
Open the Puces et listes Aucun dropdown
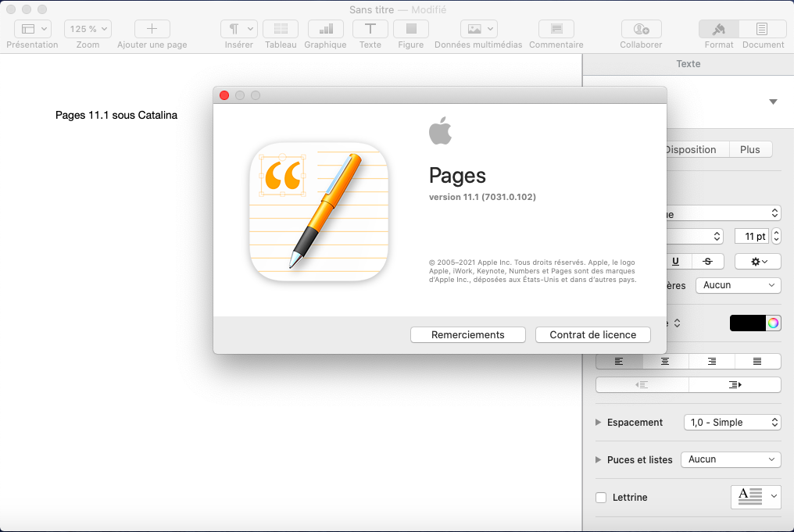point(731,459)
